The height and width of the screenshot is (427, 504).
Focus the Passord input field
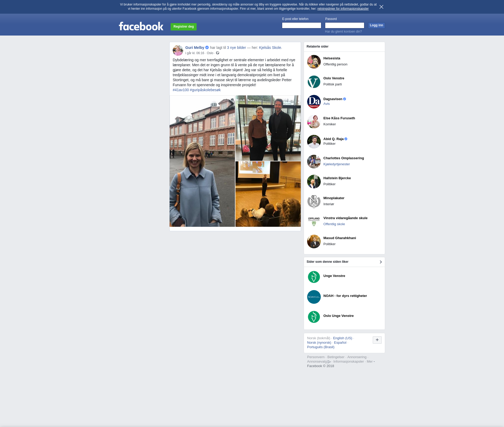point(345,25)
